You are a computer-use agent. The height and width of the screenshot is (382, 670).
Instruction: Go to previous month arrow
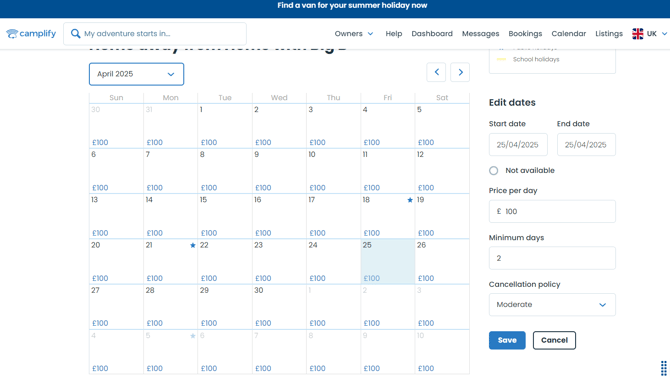pos(436,72)
